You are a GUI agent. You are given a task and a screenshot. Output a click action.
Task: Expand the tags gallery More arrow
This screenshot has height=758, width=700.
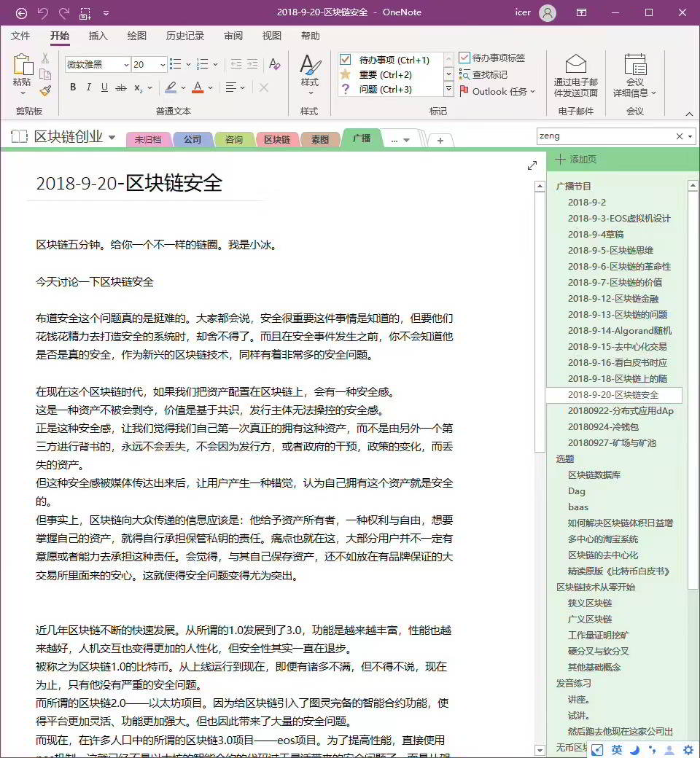coord(449,89)
